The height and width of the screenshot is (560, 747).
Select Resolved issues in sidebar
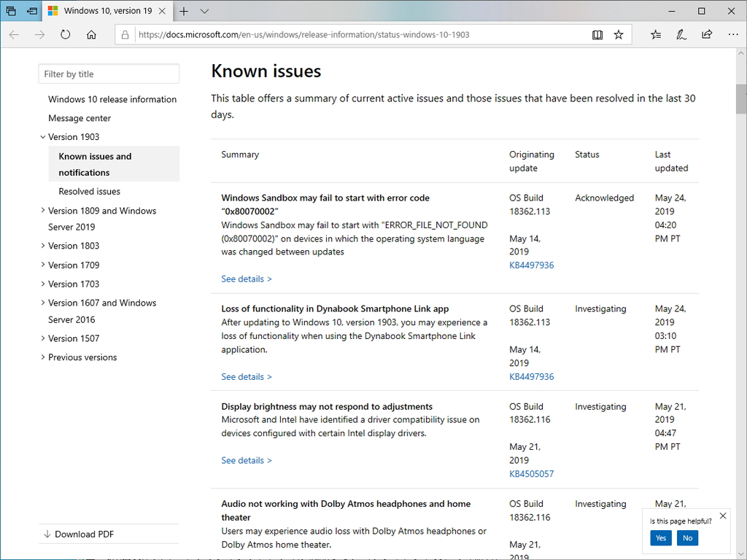[x=90, y=191]
